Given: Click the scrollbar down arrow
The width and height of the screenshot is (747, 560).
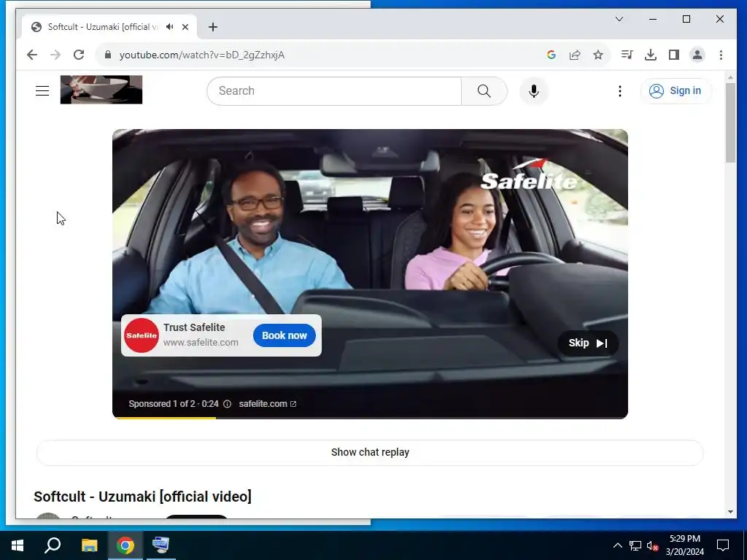Looking at the screenshot, I should point(730,512).
